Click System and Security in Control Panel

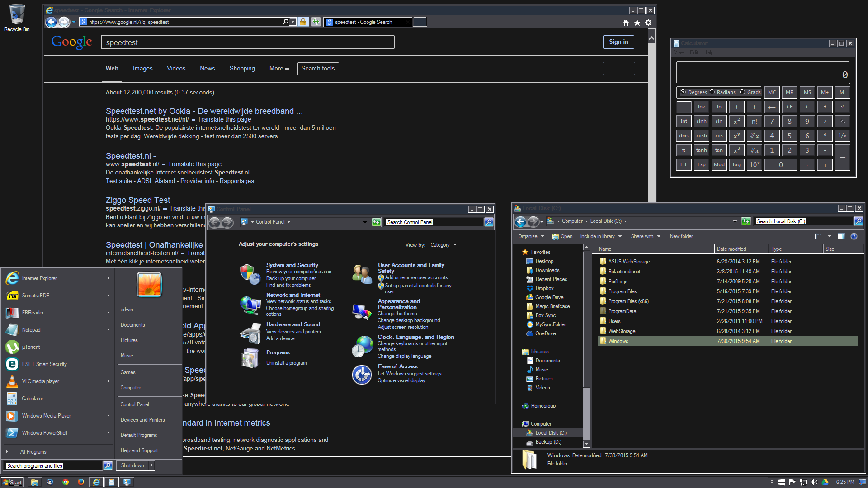[292, 264]
